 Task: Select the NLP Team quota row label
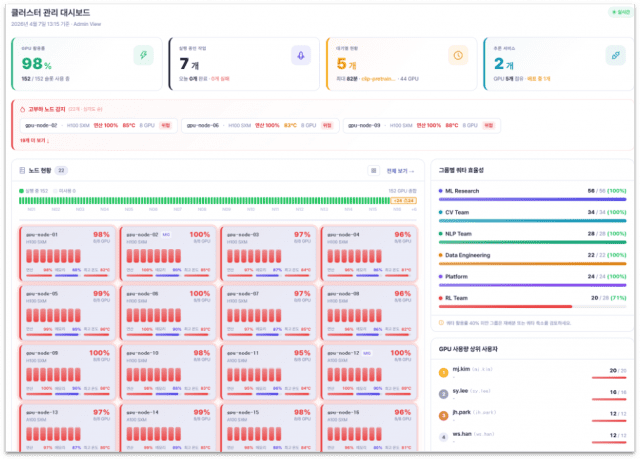pyautogui.click(x=458, y=234)
